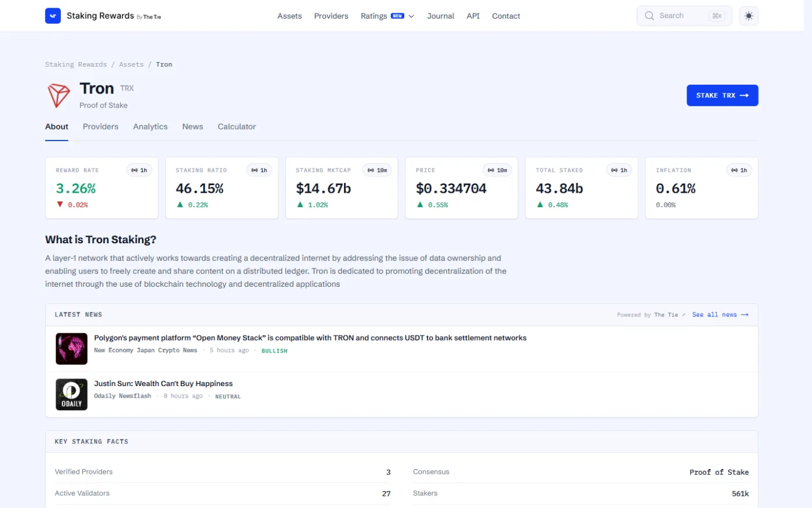Image resolution: width=812 pixels, height=508 pixels.
Task: Select the About tab
Action: pos(57,127)
